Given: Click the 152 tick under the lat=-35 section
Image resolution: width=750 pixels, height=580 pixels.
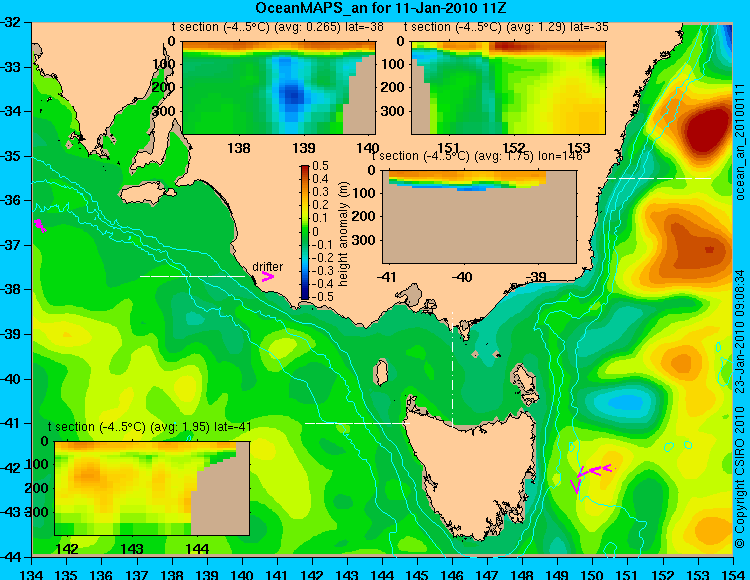Looking at the screenshot, I should [514, 147].
